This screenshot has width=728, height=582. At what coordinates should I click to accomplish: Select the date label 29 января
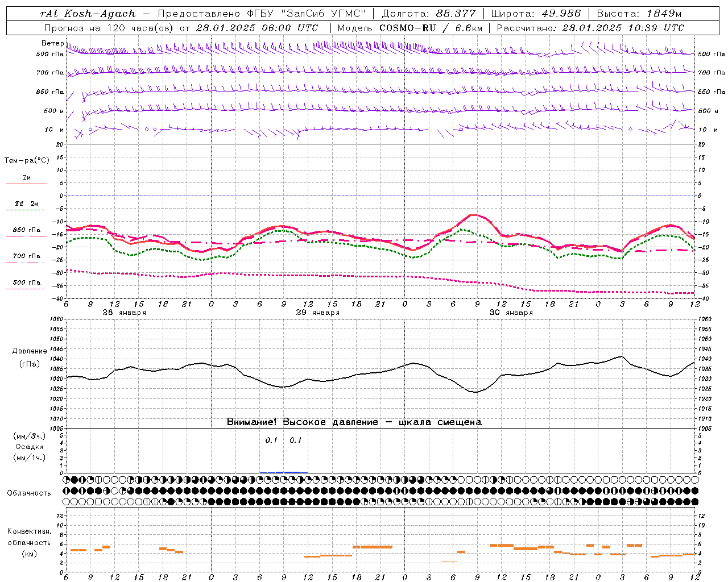point(317,313)
